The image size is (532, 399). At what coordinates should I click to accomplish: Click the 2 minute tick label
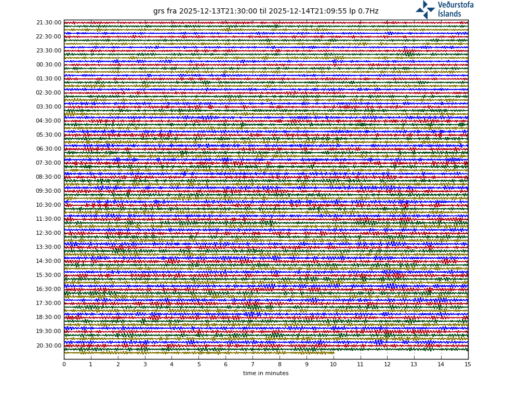[x=118, y=365]
